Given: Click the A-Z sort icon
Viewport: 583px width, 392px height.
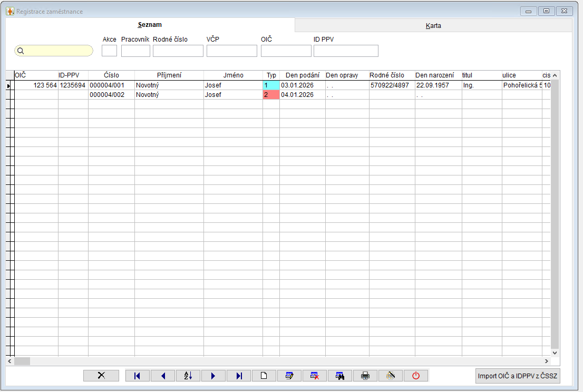Looking at the screenshot, I should pyautogui.click(x=188, y=376).
